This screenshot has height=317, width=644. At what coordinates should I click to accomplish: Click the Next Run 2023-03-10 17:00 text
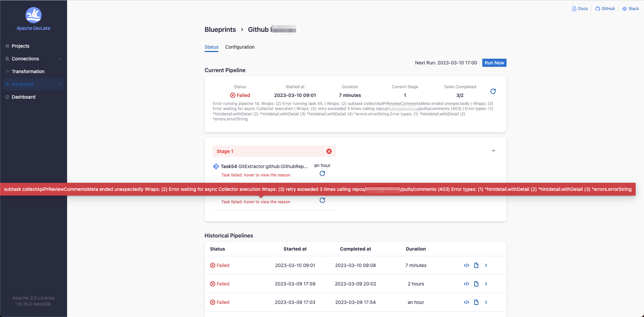tap(446, 63)
